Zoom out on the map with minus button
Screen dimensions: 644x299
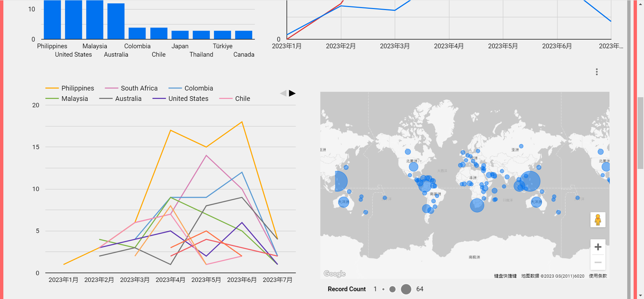(598, 262)
